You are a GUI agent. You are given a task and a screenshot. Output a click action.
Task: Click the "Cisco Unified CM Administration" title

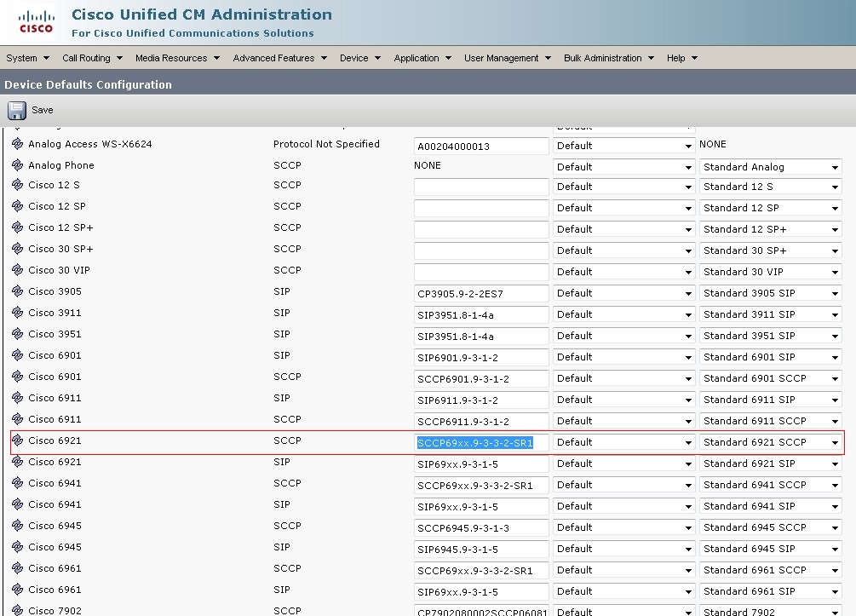[202, 14]
